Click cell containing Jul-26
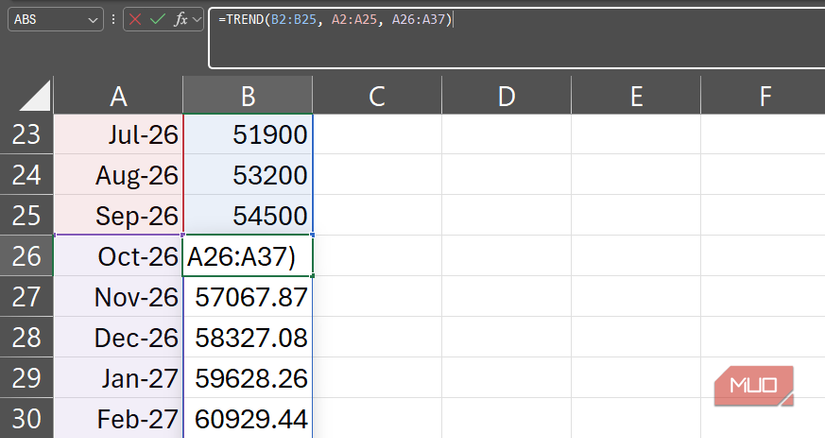 click(118, 134)
